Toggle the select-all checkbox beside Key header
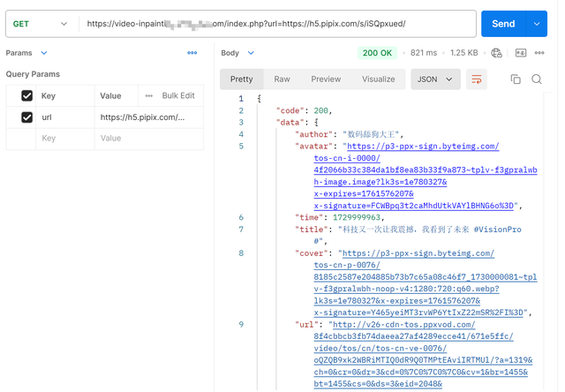This screenshot has height=392, width=565. [26, 95]
